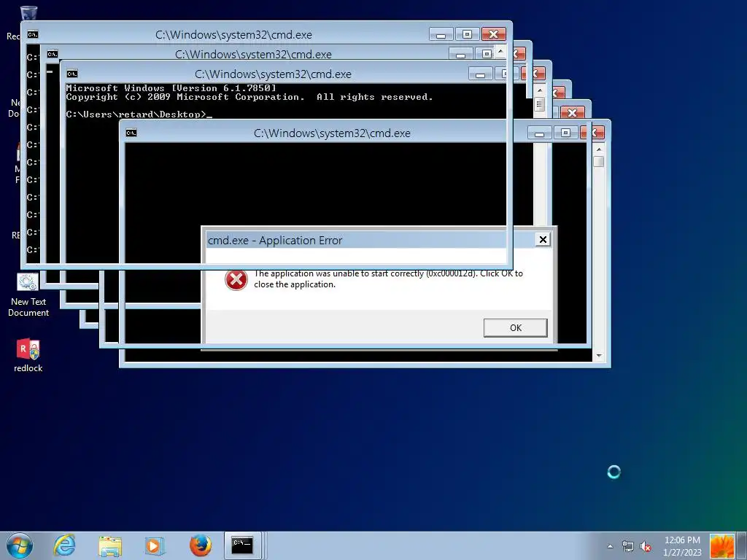Show hidden tray icons arrow
747x560 pixels.
pos(611,546)
